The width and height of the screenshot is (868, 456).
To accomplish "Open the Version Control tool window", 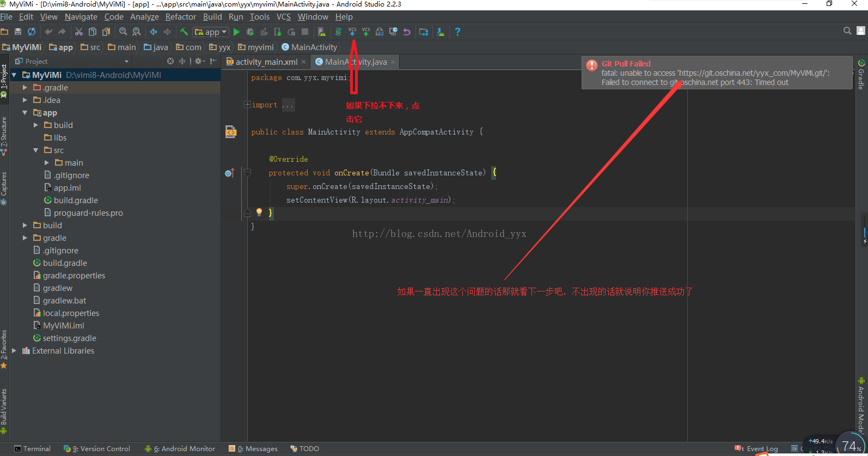I will (97, 449).
